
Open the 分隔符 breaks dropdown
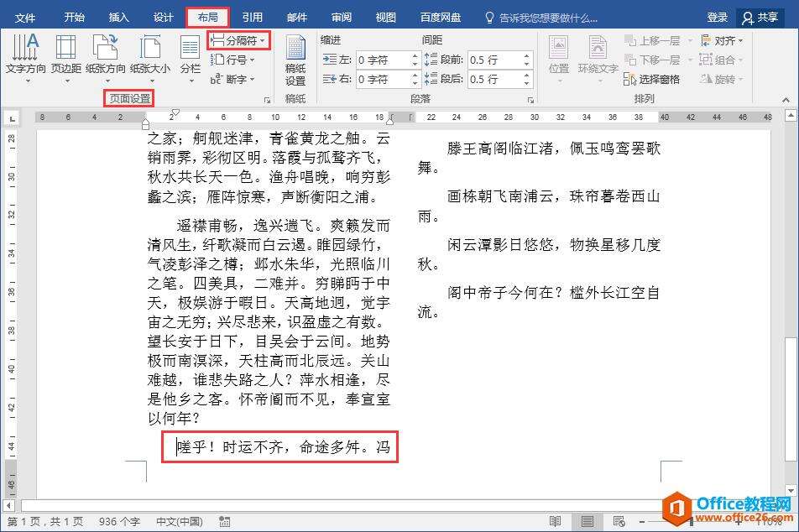(238, 41)
